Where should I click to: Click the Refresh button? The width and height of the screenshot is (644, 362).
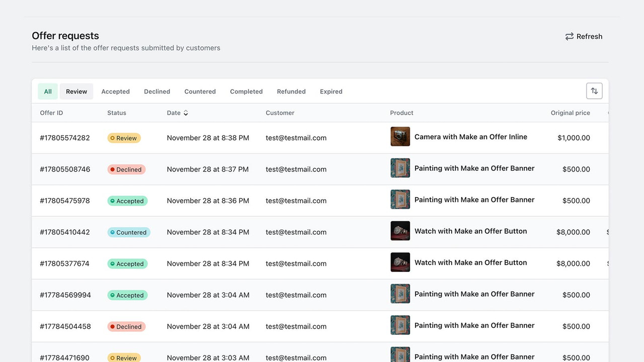pyautogui.click(x=584, y=36)
